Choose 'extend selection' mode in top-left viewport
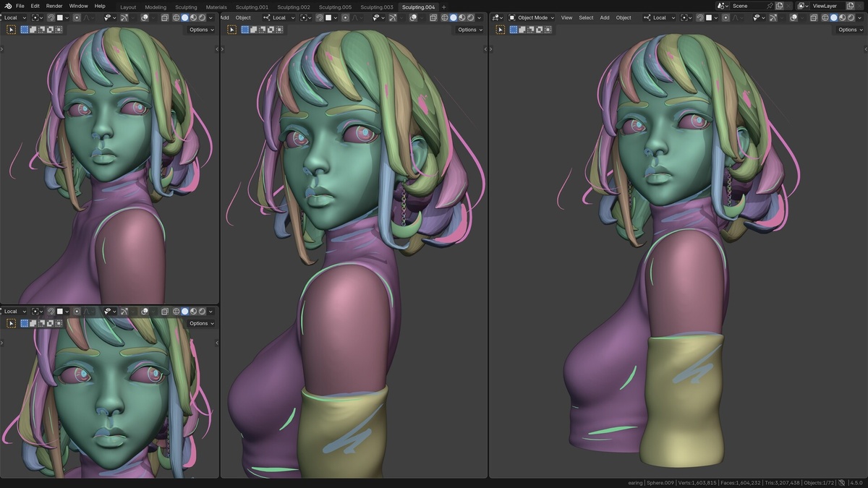 click(x=33, y=30)
